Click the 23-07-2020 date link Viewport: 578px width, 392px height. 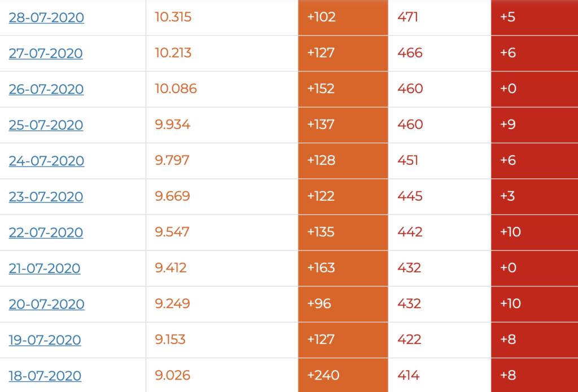pos(46,197)
